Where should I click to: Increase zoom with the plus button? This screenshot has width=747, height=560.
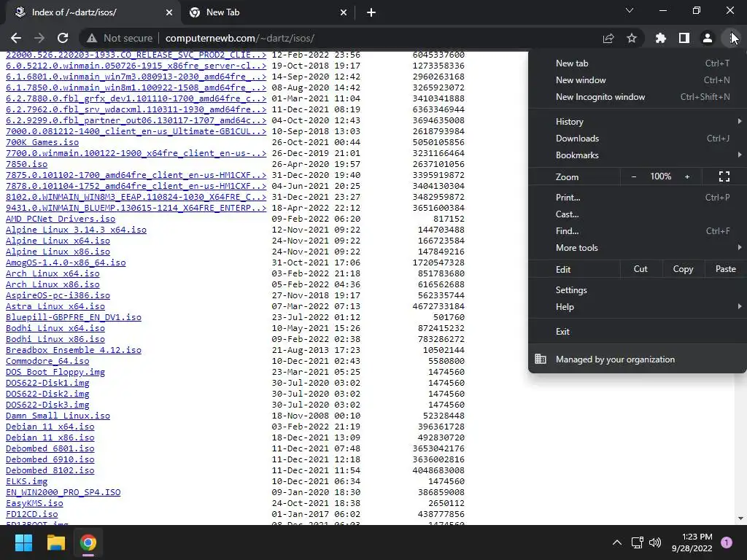[x=687, y=176]
